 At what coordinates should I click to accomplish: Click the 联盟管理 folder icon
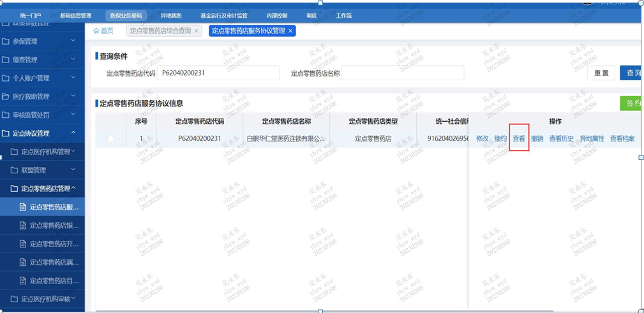[x=14, y=170]
